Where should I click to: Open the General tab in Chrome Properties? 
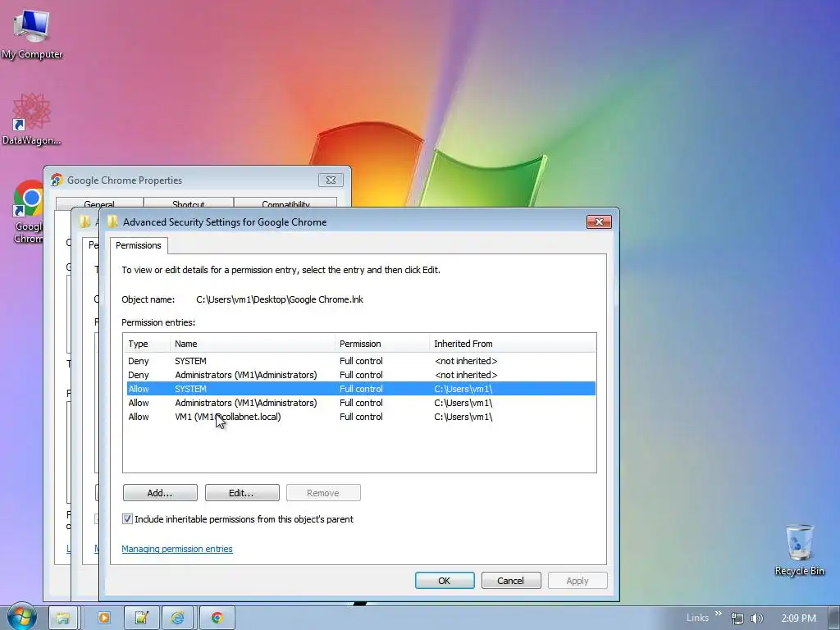tap(99, 204)
